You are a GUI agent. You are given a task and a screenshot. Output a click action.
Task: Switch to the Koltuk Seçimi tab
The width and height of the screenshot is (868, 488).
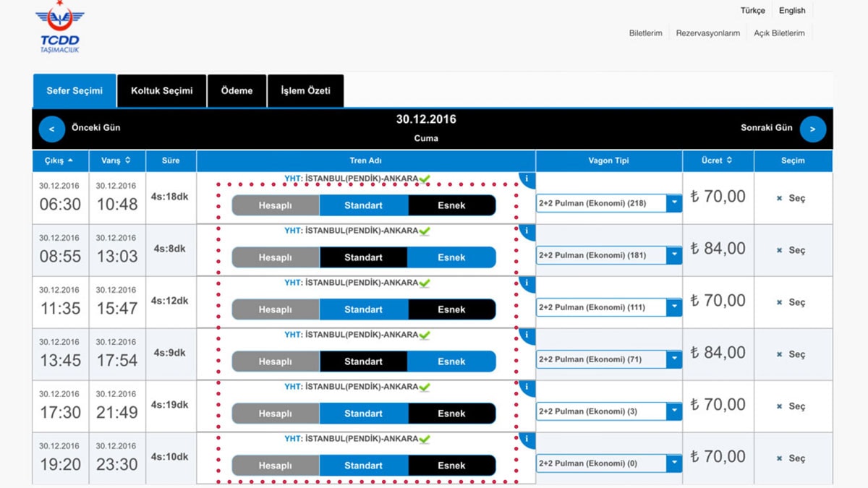(161, 91)
